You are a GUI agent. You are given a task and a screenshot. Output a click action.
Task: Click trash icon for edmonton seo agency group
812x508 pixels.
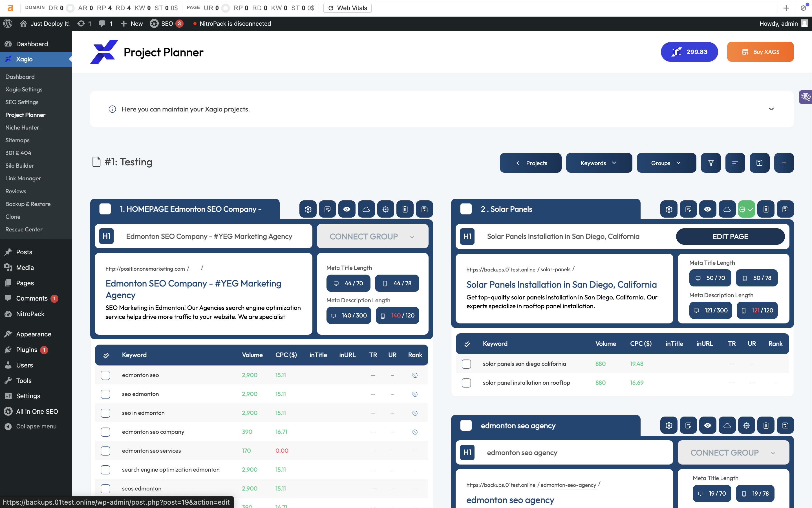pyautogui.click(x=766, y=426)
